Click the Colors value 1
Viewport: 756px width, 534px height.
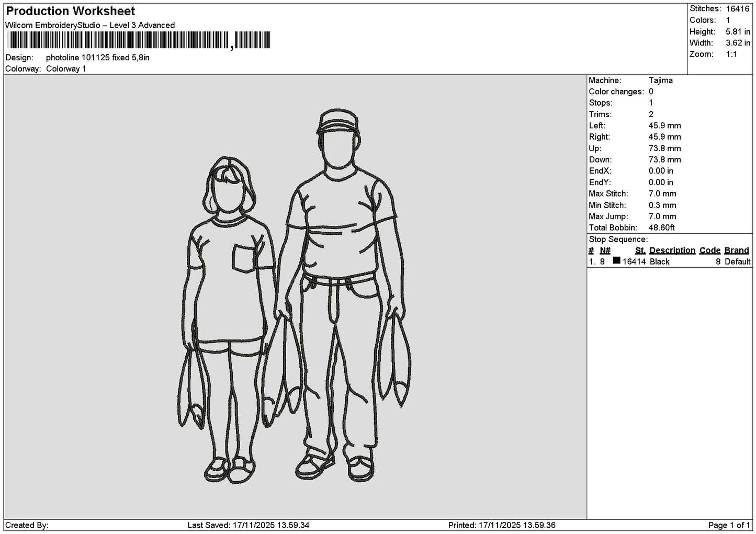coord(728,20)
